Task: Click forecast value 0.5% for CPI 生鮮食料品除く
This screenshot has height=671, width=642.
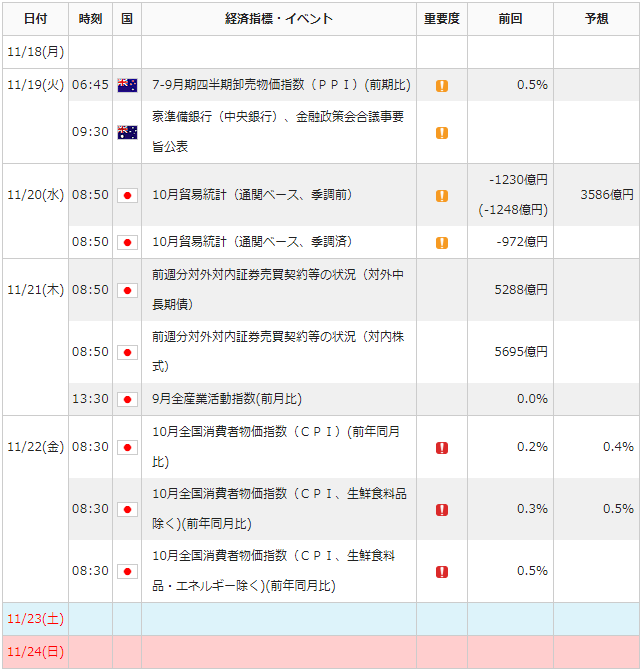Action: (618, 509)
